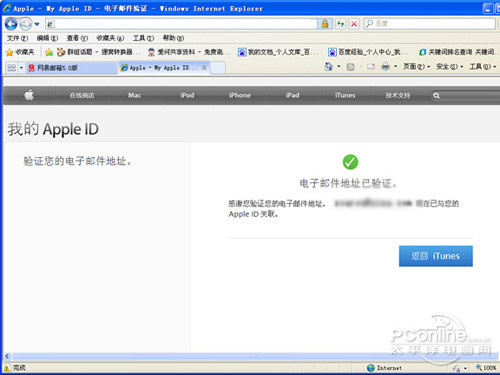The width and height of the screenshot is (500, 375).
Task: Click the 返回 iTunes blue button
Action: coord(436,256)
